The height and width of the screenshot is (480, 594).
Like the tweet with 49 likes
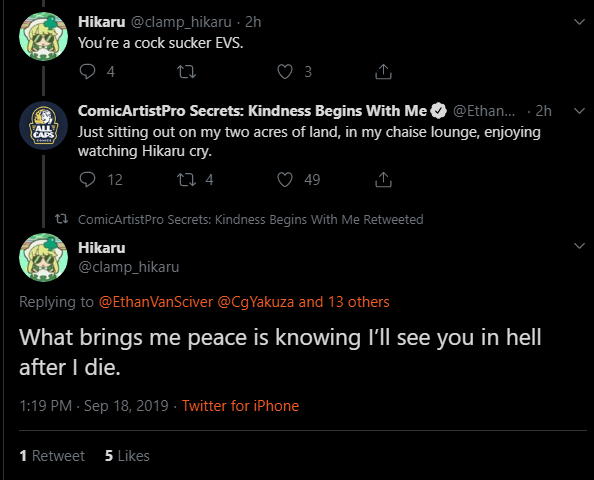point(285,180)
